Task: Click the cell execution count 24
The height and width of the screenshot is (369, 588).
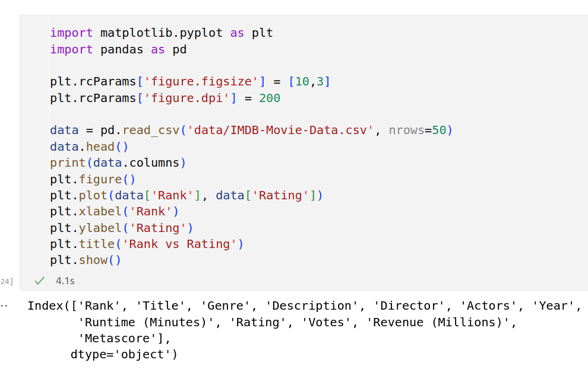Action: pos(7,281)
